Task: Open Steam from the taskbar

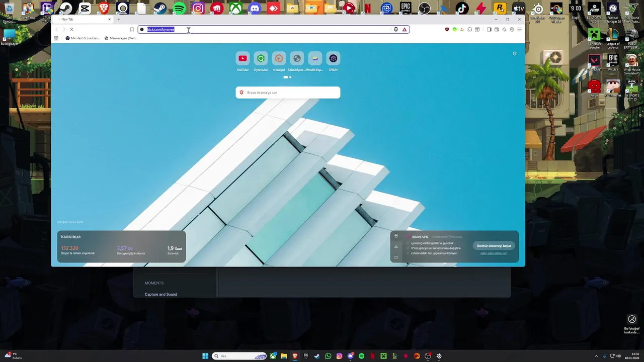Action: click(x=317, y=356)
